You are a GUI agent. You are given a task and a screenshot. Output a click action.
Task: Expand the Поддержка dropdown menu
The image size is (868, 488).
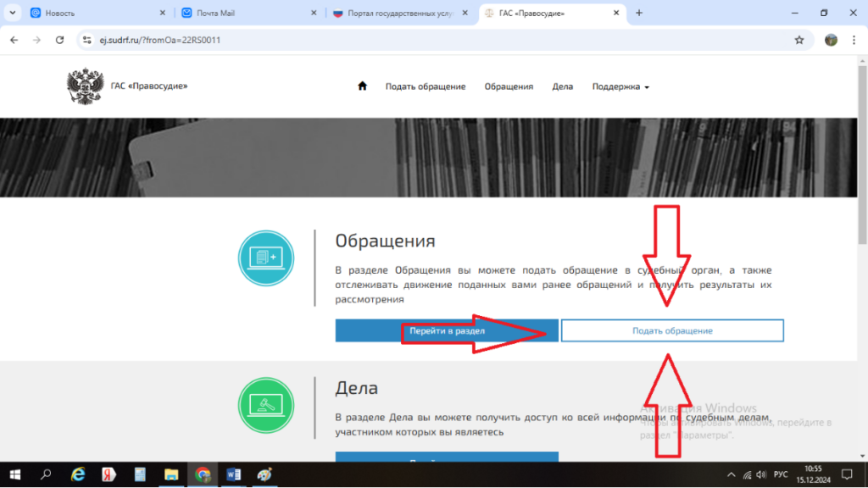coord(620,86)
